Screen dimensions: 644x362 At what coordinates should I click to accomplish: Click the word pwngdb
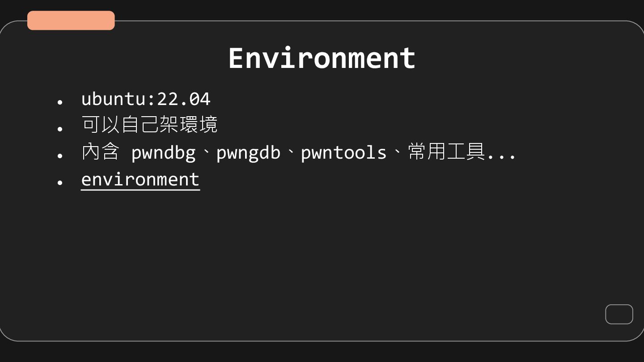coord(248,153)
